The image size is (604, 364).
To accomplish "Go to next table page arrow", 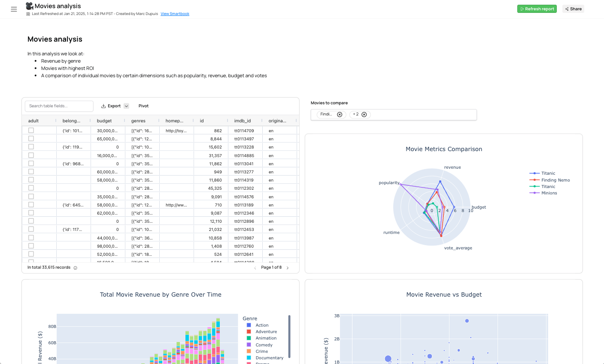I will (288, 268).
